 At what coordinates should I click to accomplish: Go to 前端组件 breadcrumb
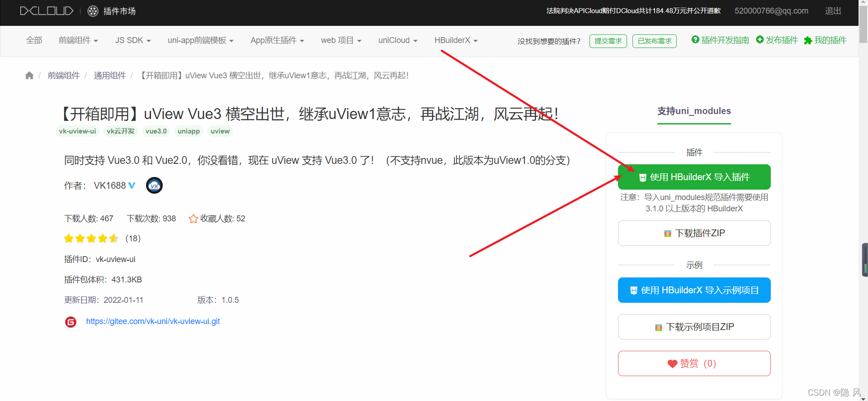(64, 76)
